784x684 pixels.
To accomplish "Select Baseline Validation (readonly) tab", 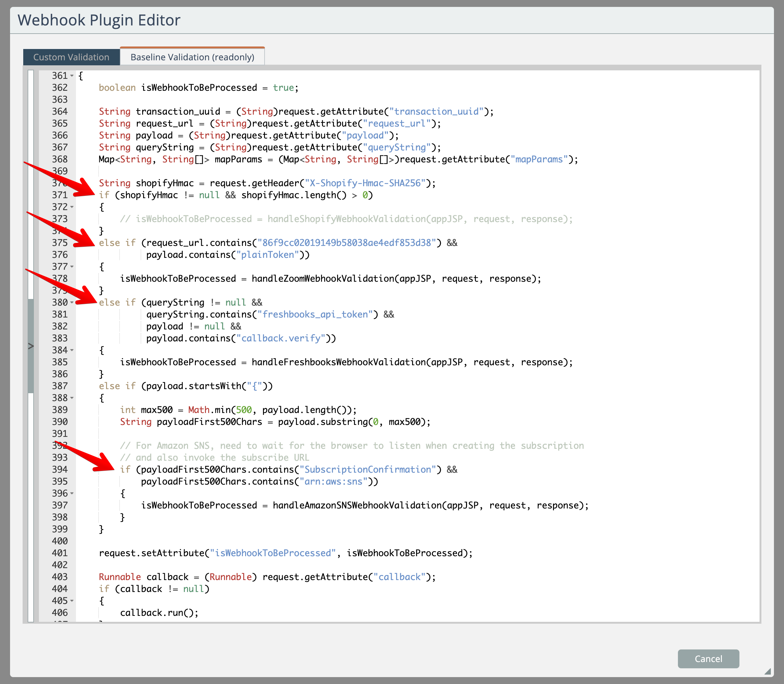I will pos(192,57).
